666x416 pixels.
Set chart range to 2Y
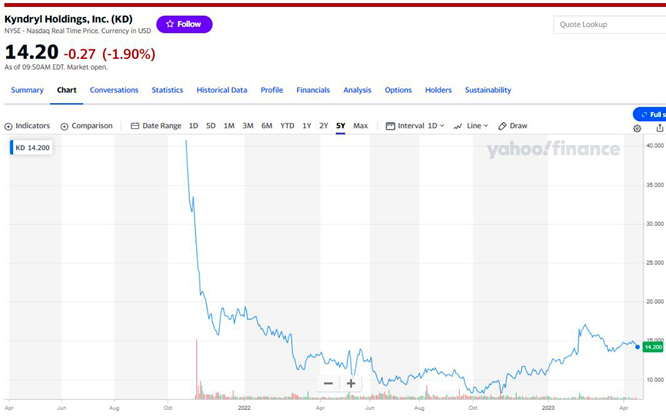pos(324,126)
